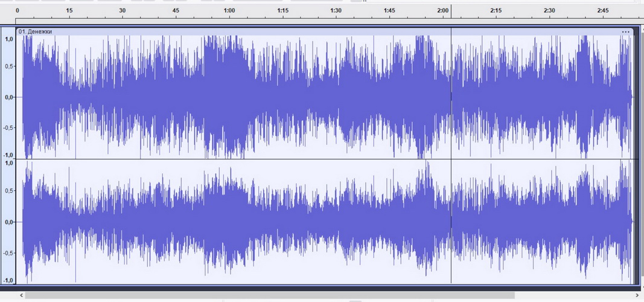Click the 0,0 label on lower channel scale
Image resolution: width=644 pixels, height=302 pixels.
(x=8, y=222)
